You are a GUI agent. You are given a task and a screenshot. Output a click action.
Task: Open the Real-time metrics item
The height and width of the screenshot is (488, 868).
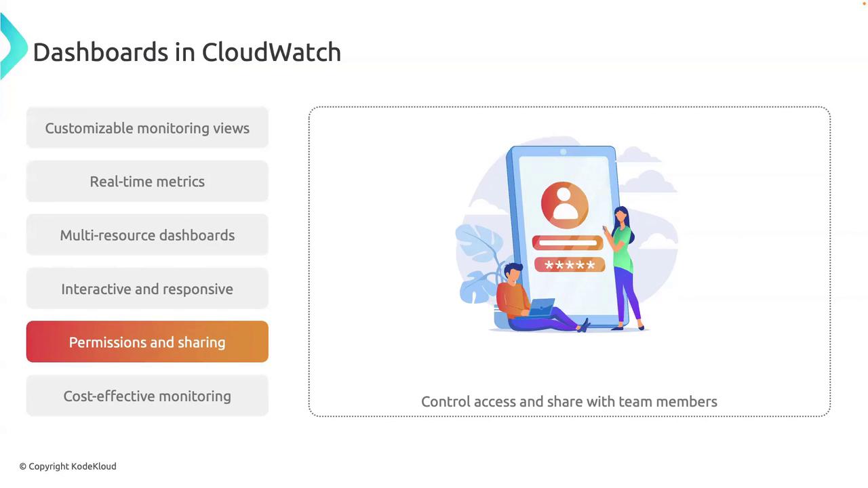(x=147, y=182)
